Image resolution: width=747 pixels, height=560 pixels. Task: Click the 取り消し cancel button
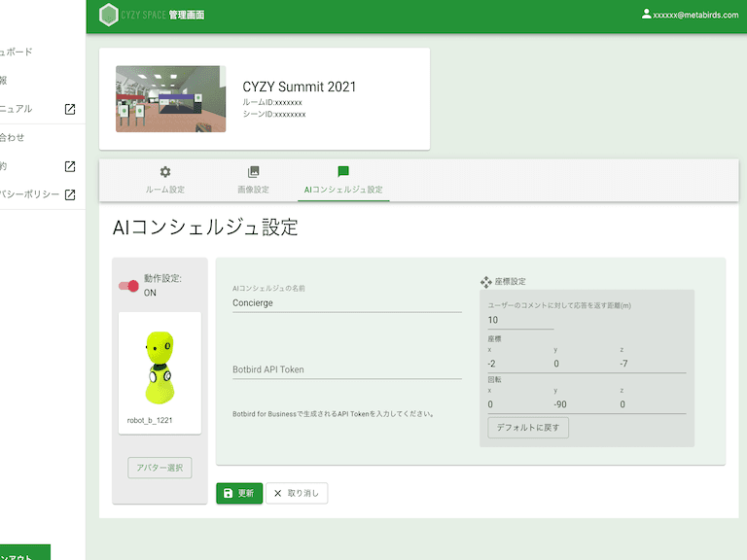[x=297, y=493]
